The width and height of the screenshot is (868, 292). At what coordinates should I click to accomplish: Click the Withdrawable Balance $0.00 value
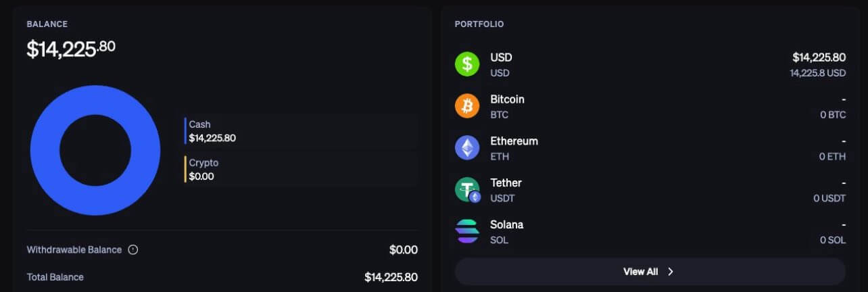pos(403,250)
